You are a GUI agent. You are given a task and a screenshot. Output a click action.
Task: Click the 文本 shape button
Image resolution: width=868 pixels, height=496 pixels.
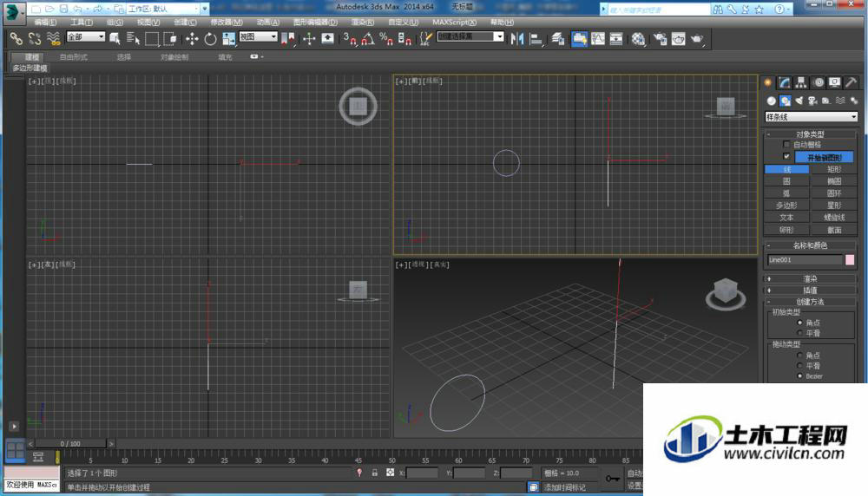786,218
